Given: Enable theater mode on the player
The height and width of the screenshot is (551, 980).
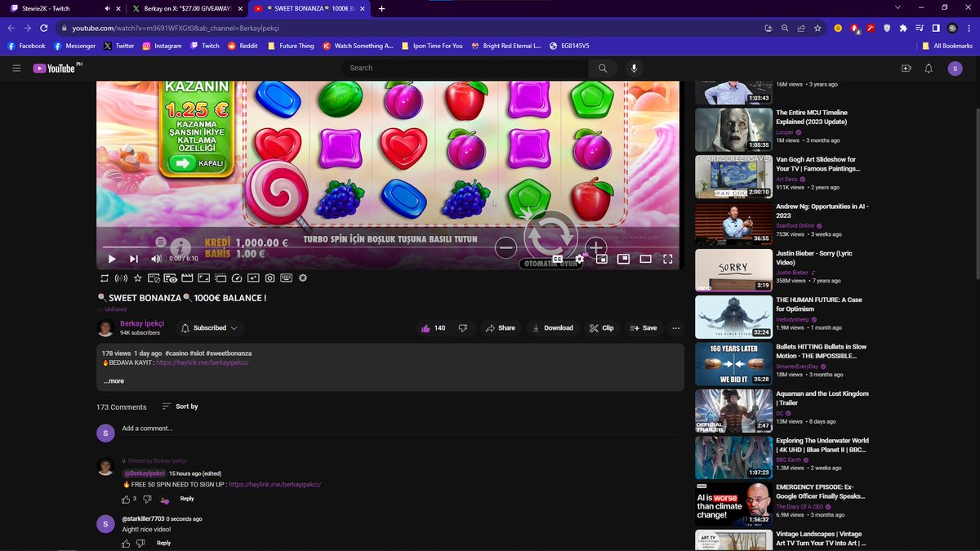Looking at the screenshot, I should pyautogui.click(x=645, y=259).
